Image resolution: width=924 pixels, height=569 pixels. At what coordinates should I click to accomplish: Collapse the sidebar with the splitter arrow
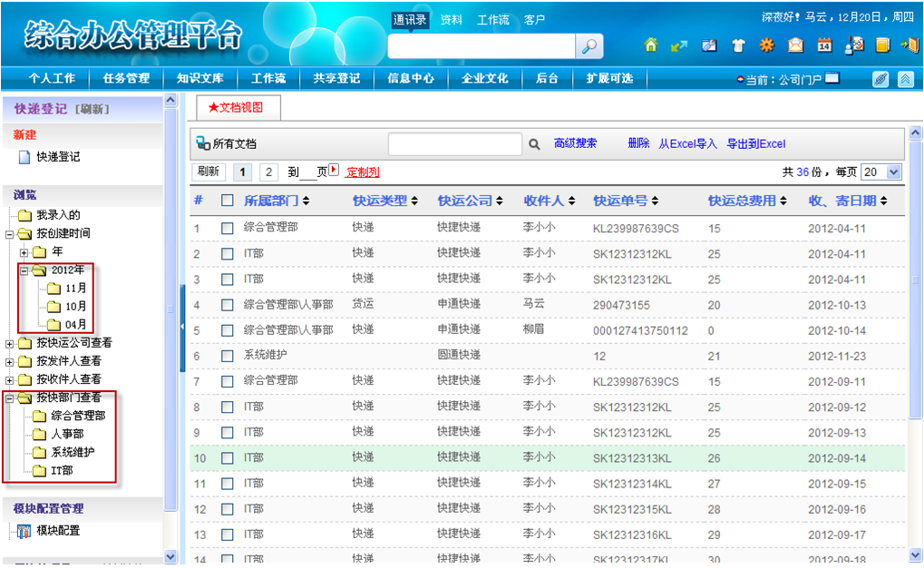pos(182,327)
